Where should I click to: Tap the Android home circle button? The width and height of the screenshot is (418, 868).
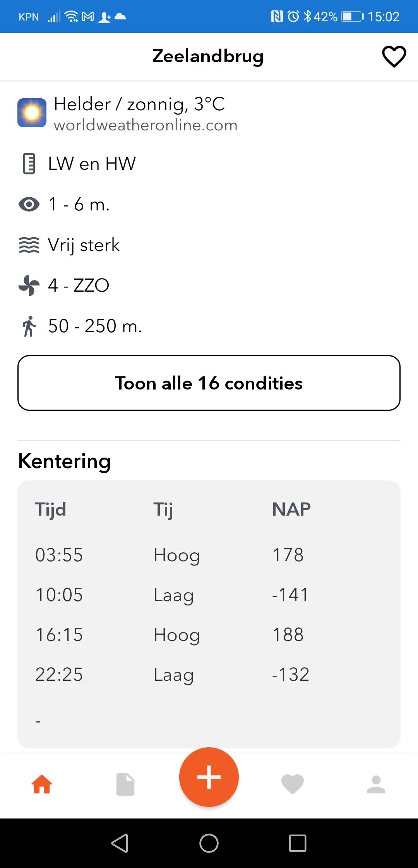[x=209, y=843]
